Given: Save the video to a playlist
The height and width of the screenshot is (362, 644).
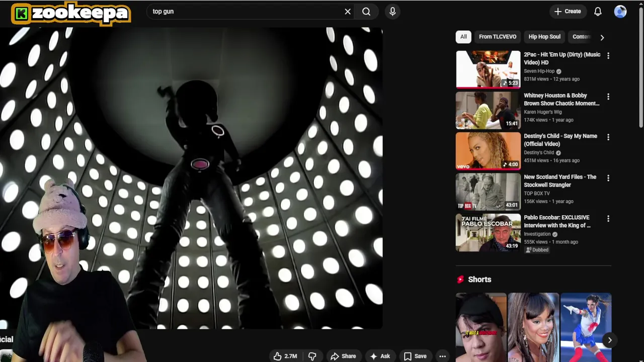Looking at the screenshot, I should tap(415, 356).
